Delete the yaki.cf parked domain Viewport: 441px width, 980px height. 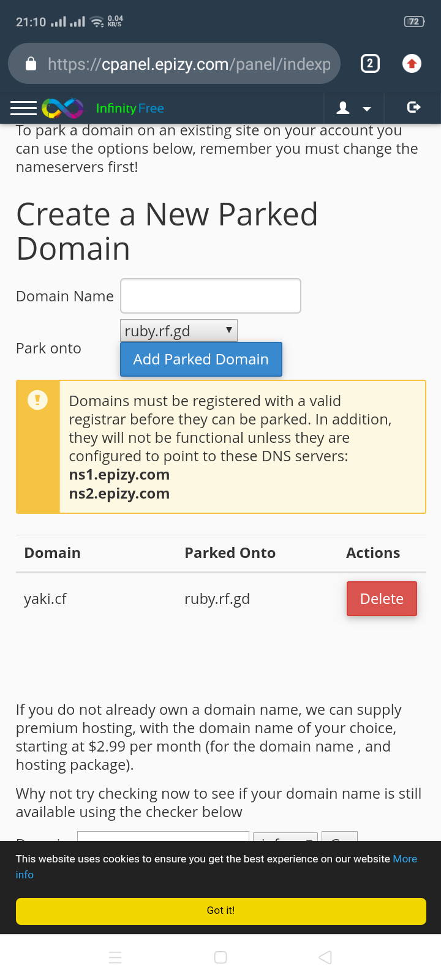coord(382,598)
